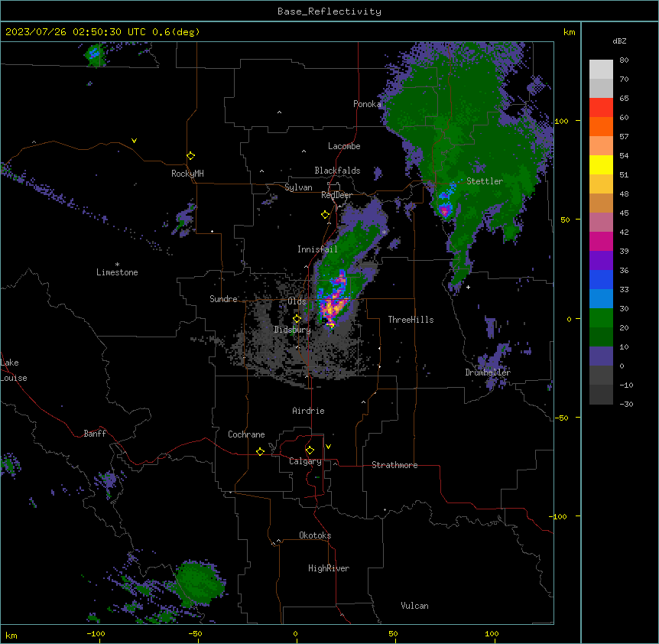Click the white plus marker south of Stettler

tap(468, 287)
